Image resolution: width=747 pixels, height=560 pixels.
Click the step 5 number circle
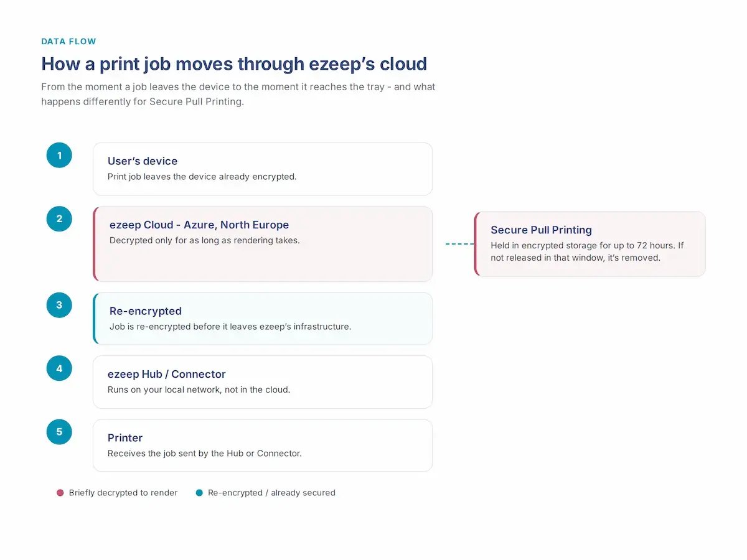(x=59, y=432)
